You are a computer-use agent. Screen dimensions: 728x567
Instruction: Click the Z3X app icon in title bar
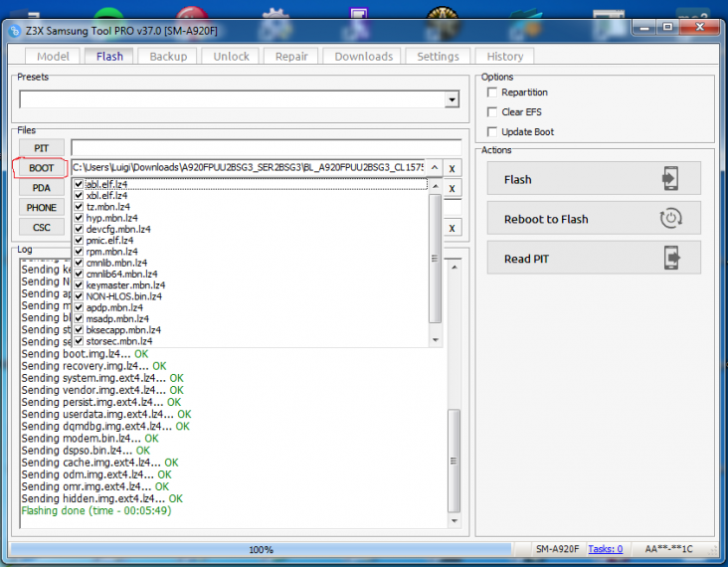pyautogui.click(x=15, y=31)
